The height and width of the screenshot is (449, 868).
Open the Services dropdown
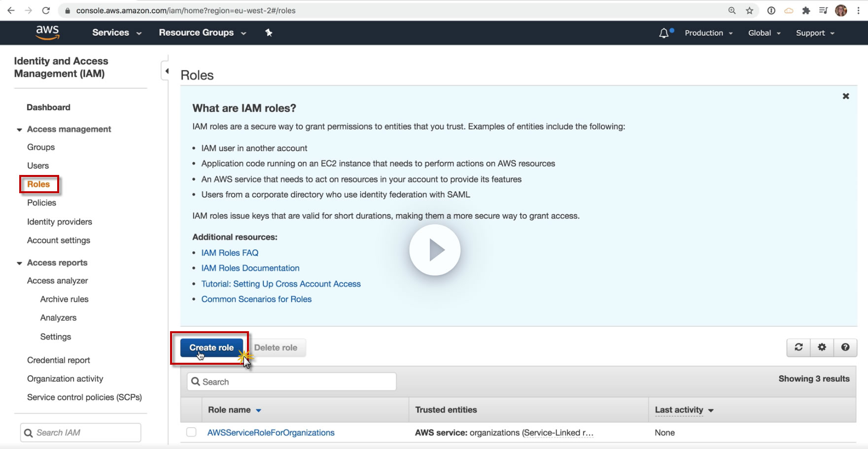[x=117, y=33]
